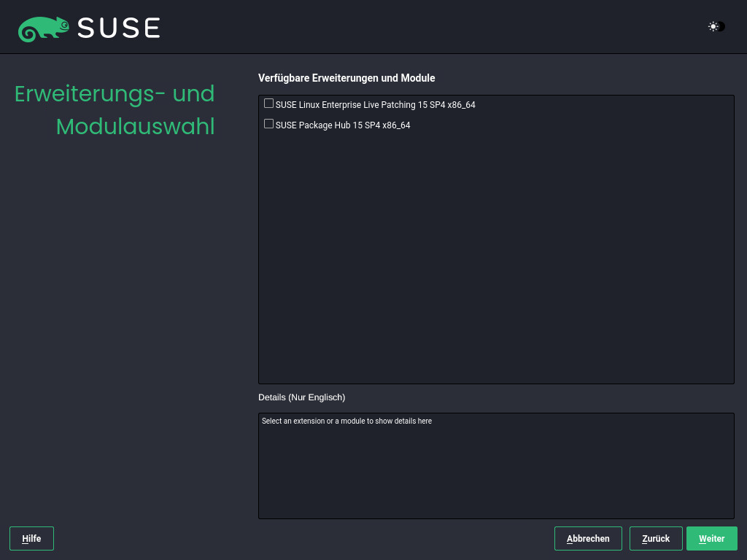This screenshot has height=560, width=747.
Task: Select SUSE Linux Enterprise Live Patching 15 SP4 text
Action: point(376,105)
